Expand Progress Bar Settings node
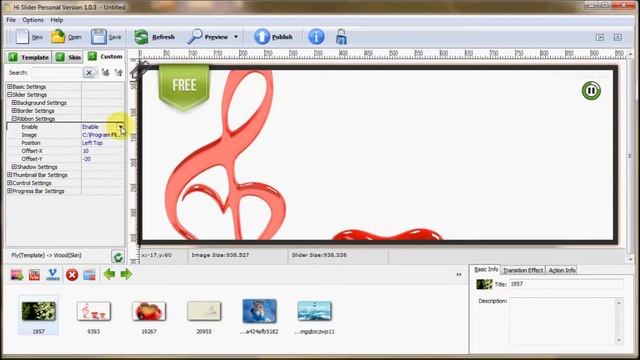The width and height of the screenshot is (640, 360). click(x=9, y=191)
